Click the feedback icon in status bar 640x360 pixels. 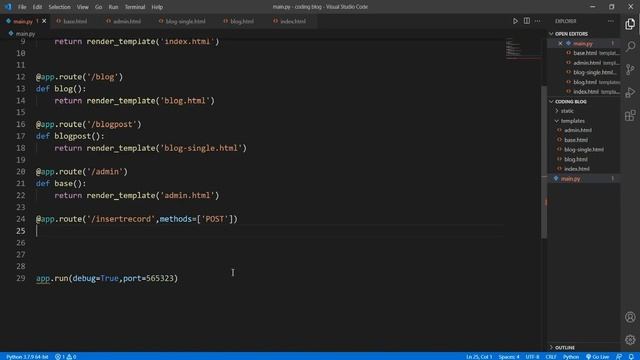tap(619, 357)
